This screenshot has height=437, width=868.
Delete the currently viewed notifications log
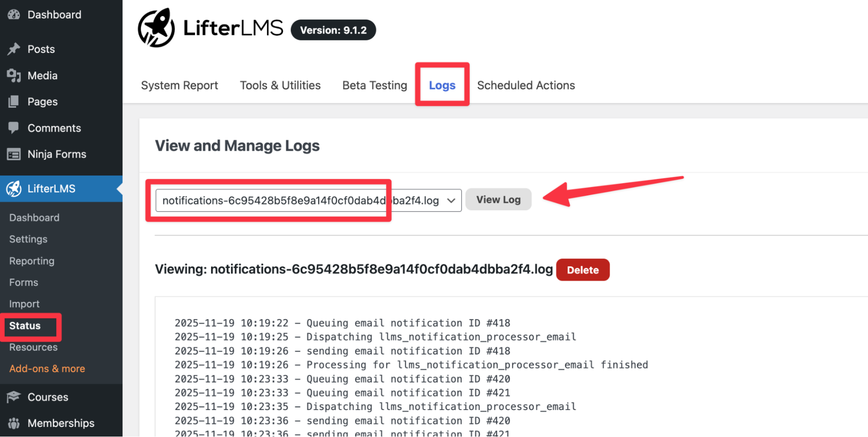click(x=582, y=270)
